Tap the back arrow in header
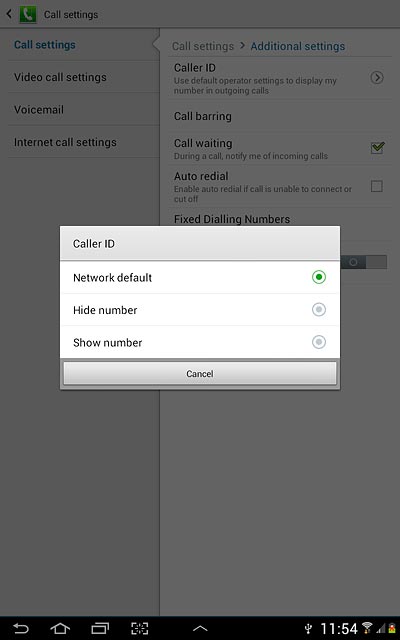The width and height of the screenshot is (400, 640). 9,14
